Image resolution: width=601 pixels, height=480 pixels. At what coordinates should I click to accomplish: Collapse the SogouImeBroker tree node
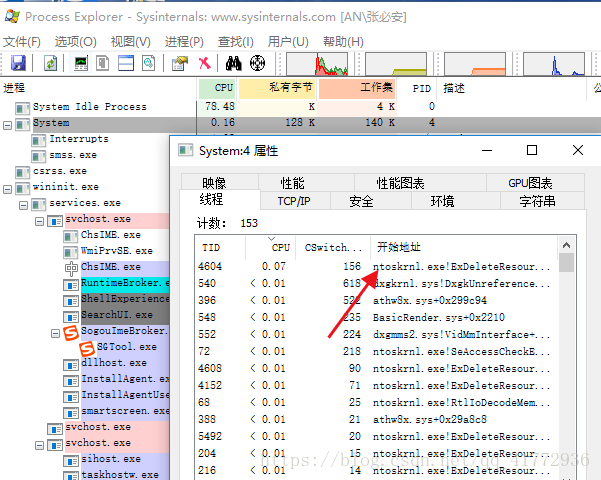click(x=56, y=333)
